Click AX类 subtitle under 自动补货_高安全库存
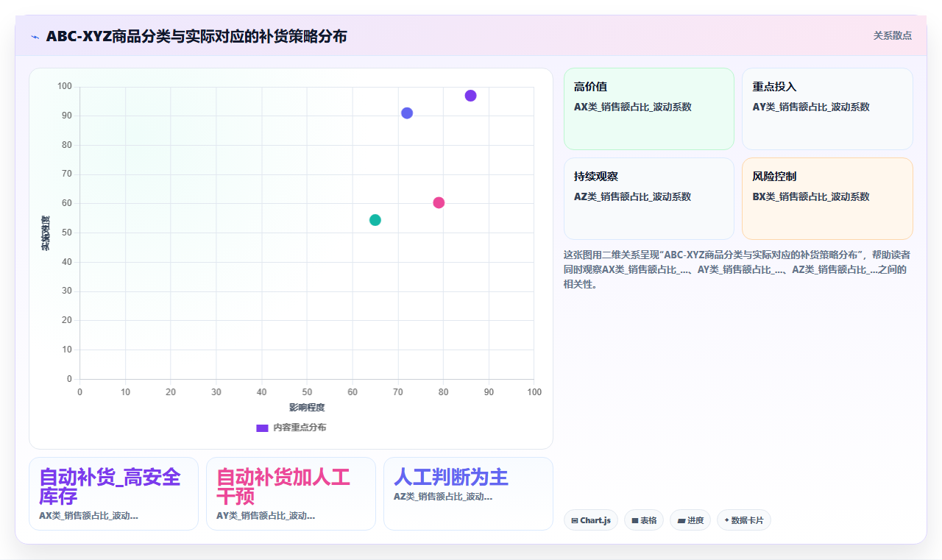 88,516
